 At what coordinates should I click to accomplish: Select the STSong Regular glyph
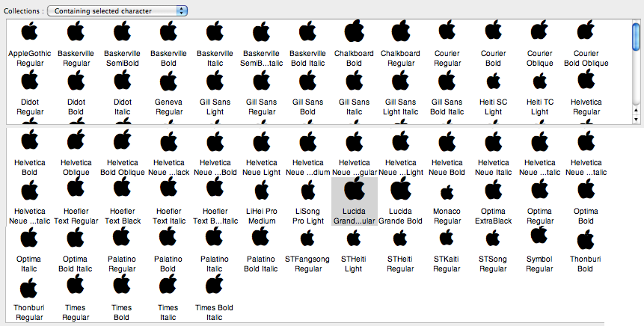point(493,238)
